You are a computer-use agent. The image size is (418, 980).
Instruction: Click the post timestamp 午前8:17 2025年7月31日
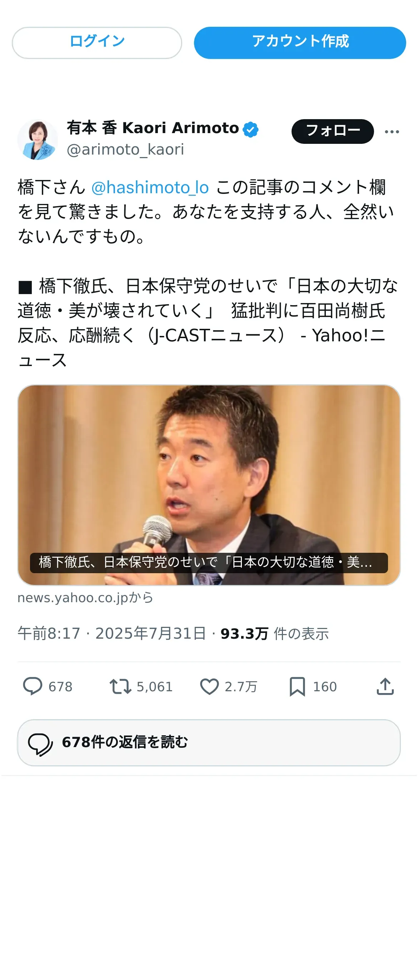tap(112, 633)
